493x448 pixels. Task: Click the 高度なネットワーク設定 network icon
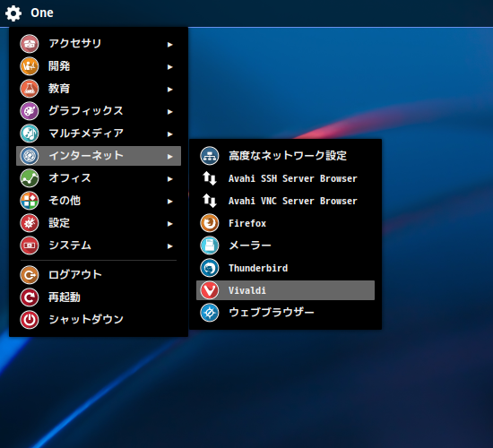pos(210,156)
